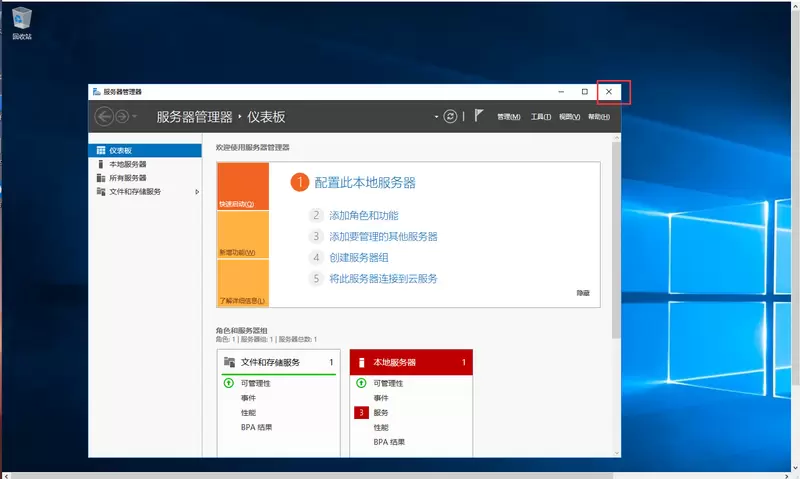The image size is (800, 479).
Task: Click the 配置此本地服务器 link
Action: pyautogui.click(x=365, y=183)
